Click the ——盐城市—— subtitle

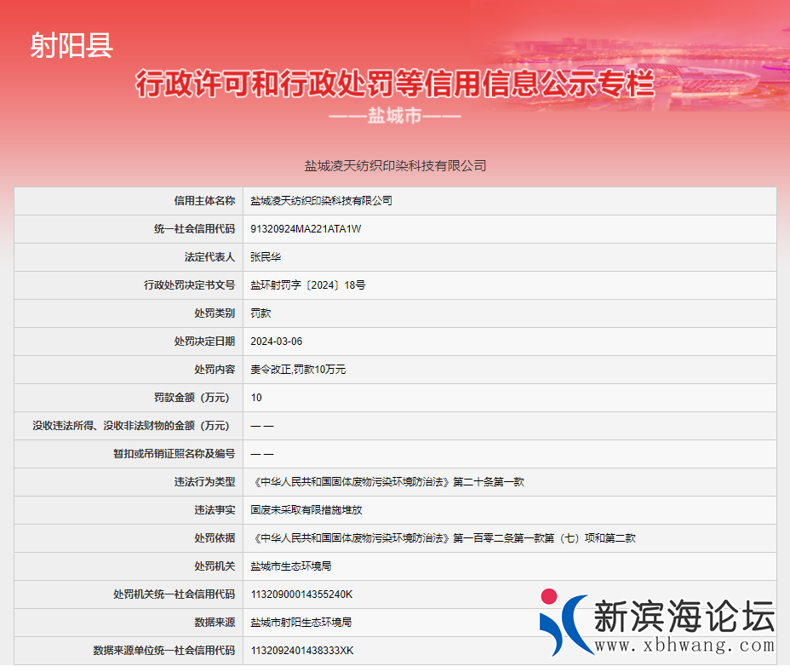(395, 118)
